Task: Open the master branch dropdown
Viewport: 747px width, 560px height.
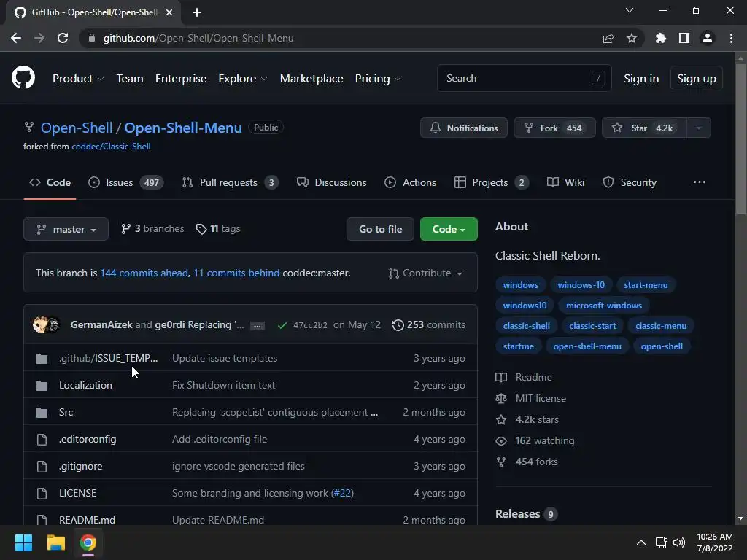Action: tap(66, 229)
